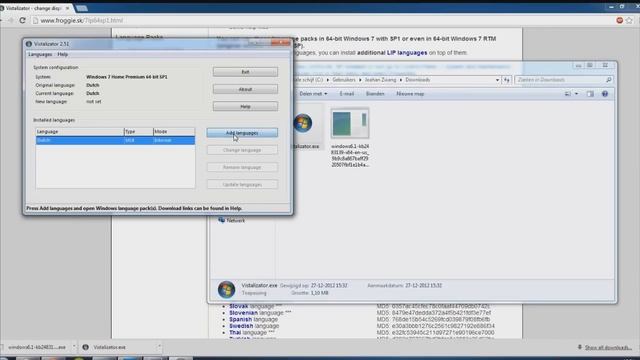Select the Dutch row in languages list

click(115, 140)
